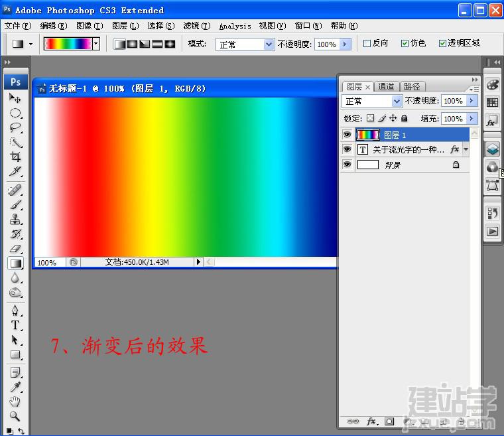Select the Hand tool
Screen dimensions: 504x436
pyautogui.click(x=15, y=401)
